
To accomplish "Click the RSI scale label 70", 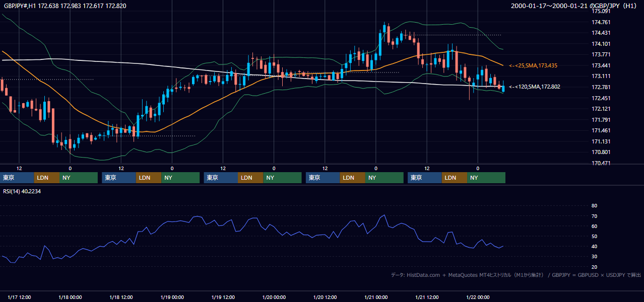I will [594, 216].
